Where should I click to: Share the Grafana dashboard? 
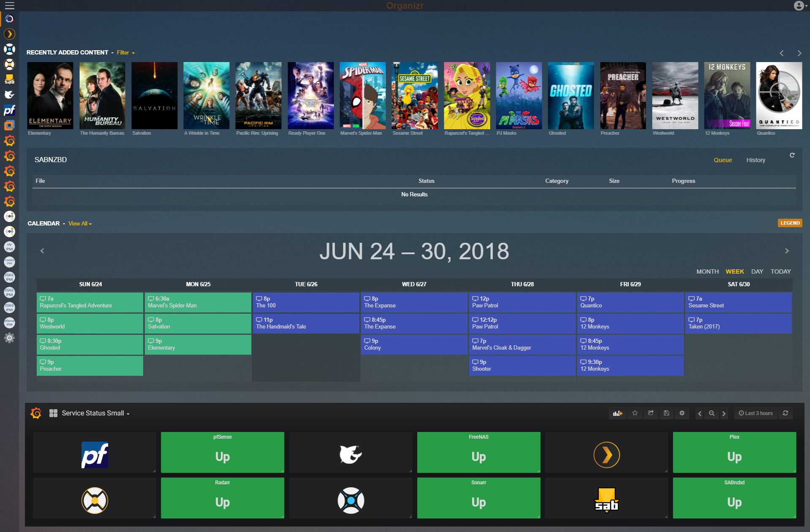[651, 413]
